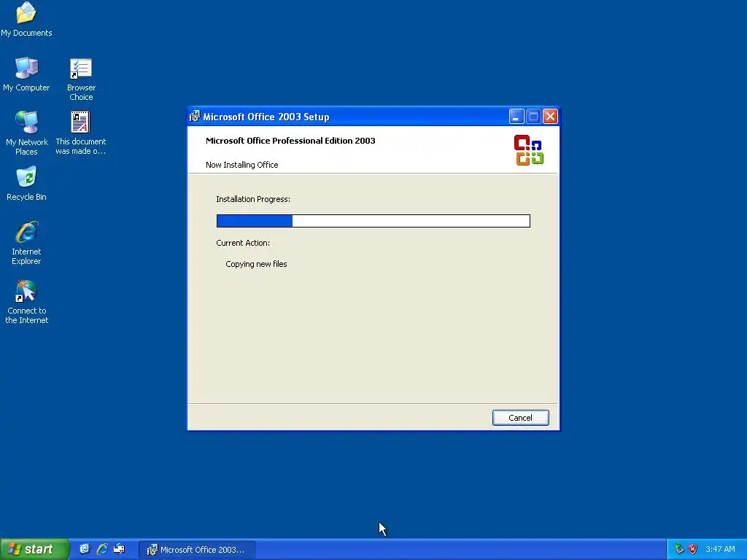The image size is (747, 560).
Task: Click the setup icon in the dialog title bar
Action: tap(194, 116)
